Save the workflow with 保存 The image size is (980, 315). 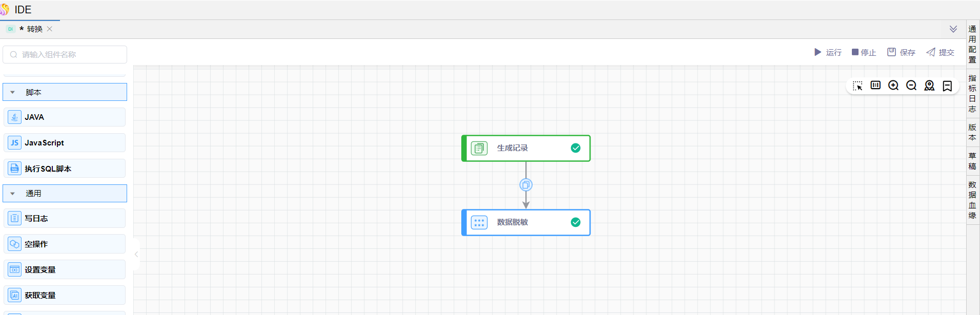click(x=902, y=52)
